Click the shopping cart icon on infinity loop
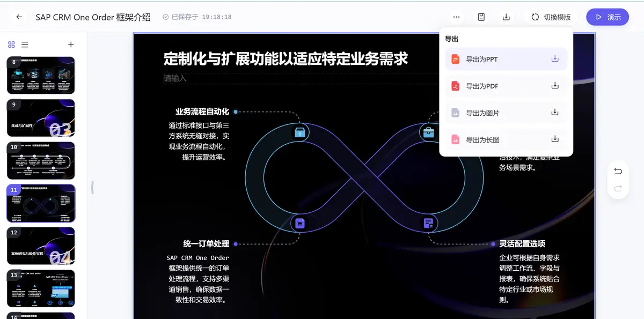 click(x=300, y=223)
